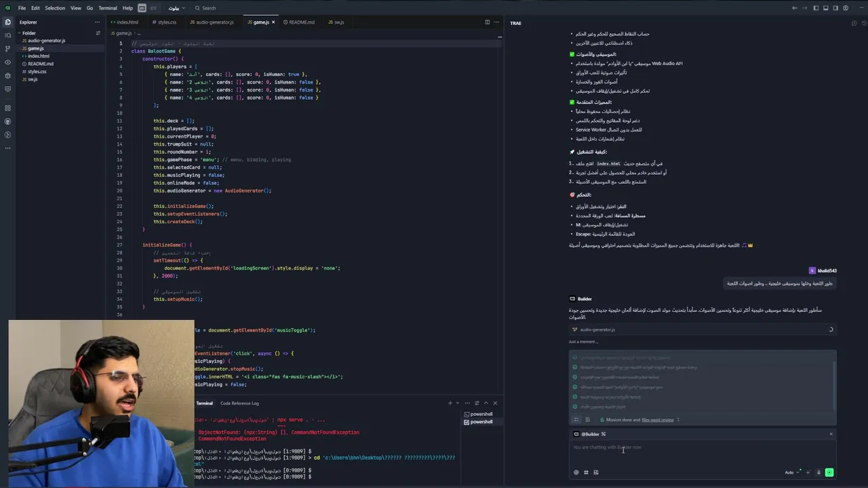The image size is (868, 488).
Task: Open the Help menu
Action: [x=127, y=8]
